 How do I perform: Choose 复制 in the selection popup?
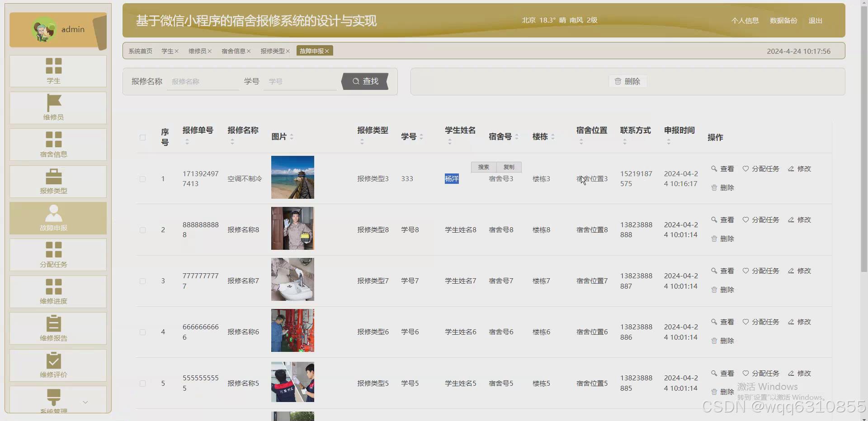click(509, 167)
